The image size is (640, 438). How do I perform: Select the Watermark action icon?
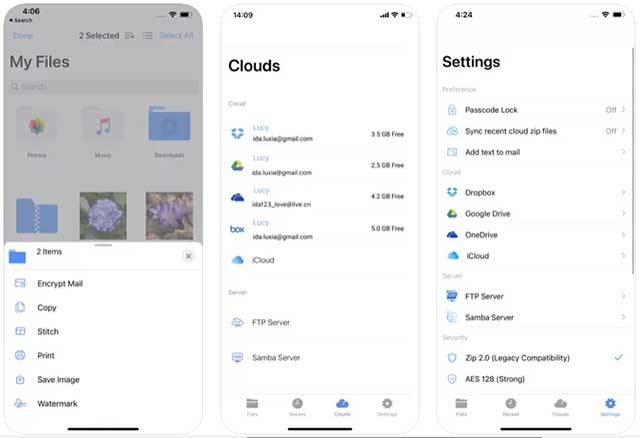click(x=19, y=404)
